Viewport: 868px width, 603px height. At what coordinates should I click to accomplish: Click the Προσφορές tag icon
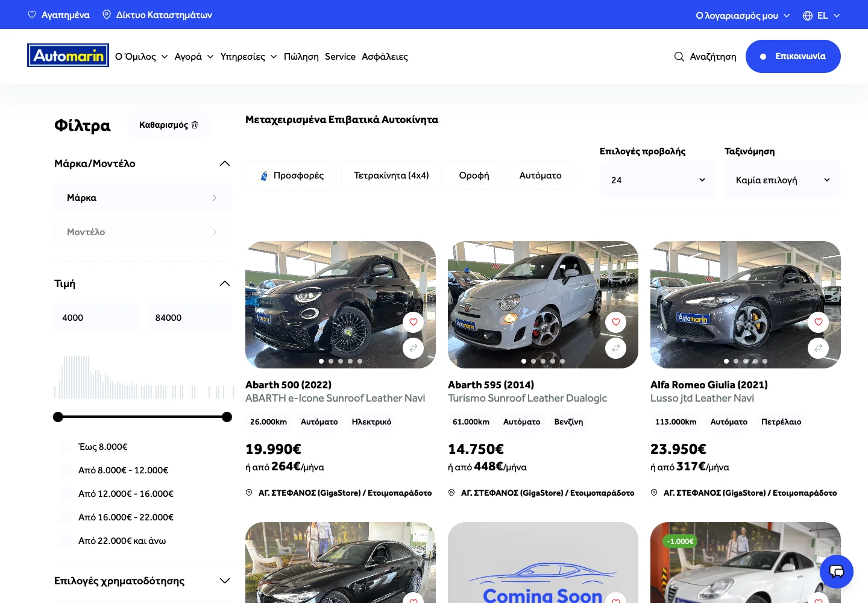[263, 175]
